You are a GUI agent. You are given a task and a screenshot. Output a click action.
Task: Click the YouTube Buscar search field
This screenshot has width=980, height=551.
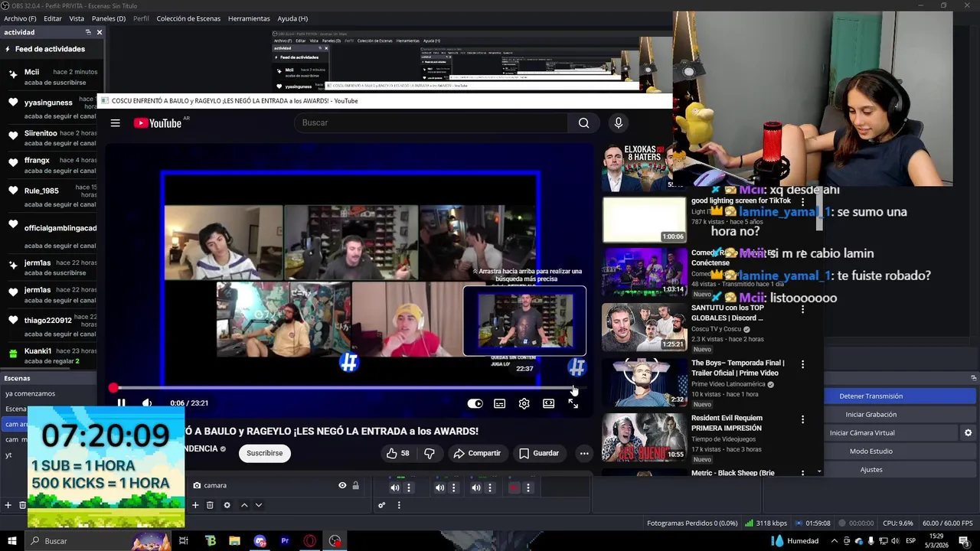(431, 123)
